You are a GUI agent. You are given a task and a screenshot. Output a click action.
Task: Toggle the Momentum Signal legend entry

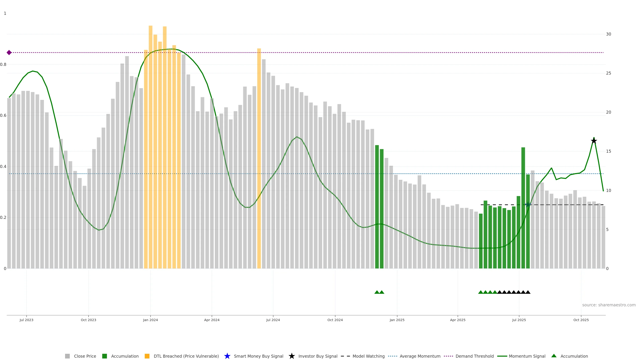pos(527,356)
